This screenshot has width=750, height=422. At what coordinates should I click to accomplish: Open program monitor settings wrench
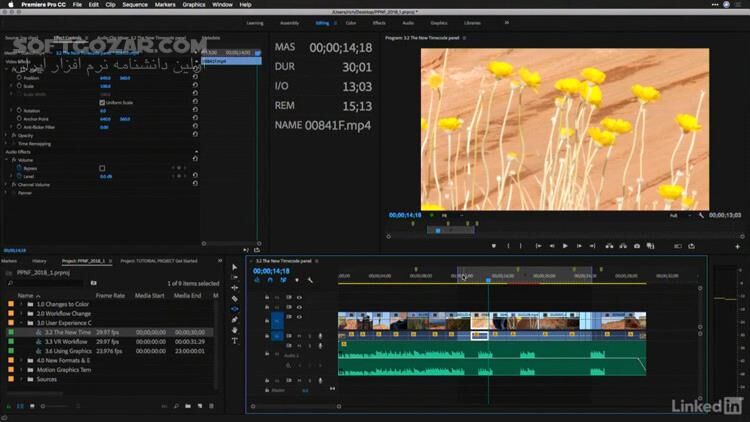(x=701, y=216)
